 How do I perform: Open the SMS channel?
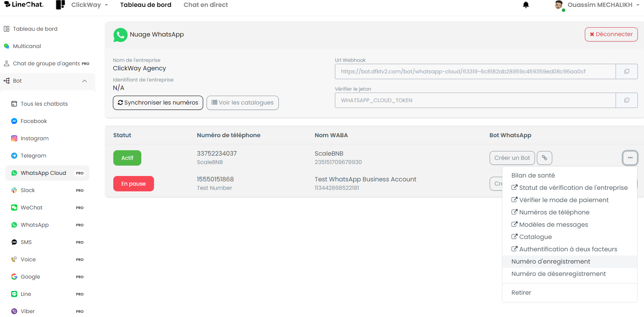tap(26, 242)
